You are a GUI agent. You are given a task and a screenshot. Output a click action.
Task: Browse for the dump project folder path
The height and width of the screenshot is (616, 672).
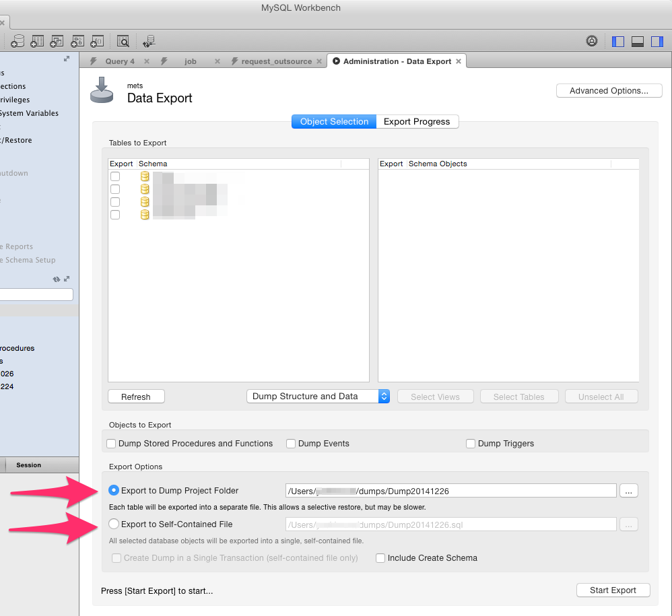(629, 491)
